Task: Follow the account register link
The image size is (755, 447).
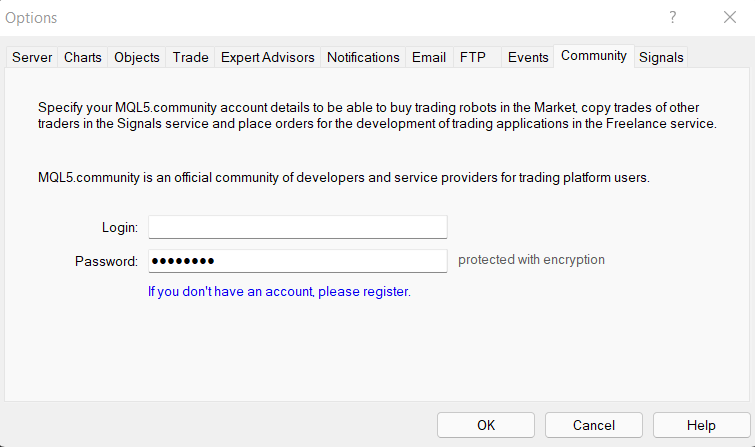Action: 279,292
